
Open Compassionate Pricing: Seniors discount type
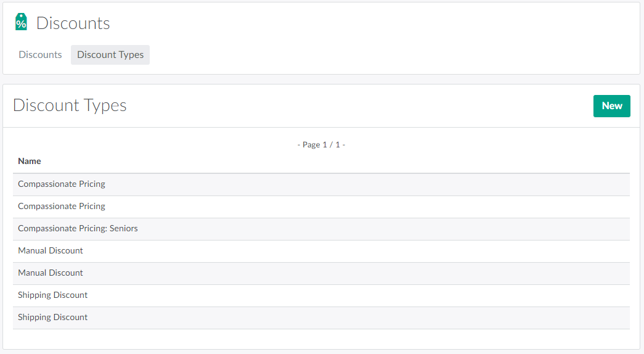[78, 229]
